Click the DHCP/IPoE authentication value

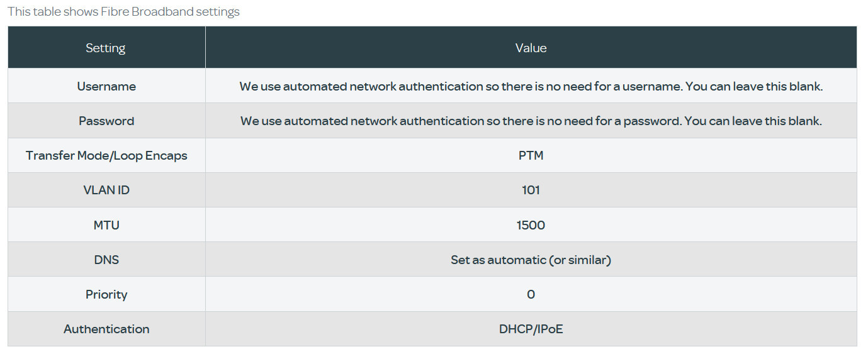531,329
